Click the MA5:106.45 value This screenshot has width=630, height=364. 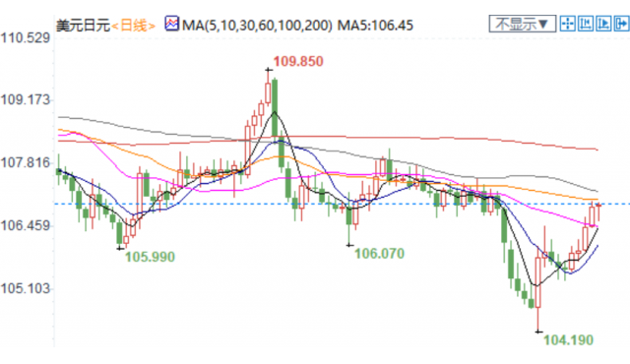click(x=375, y=26)
